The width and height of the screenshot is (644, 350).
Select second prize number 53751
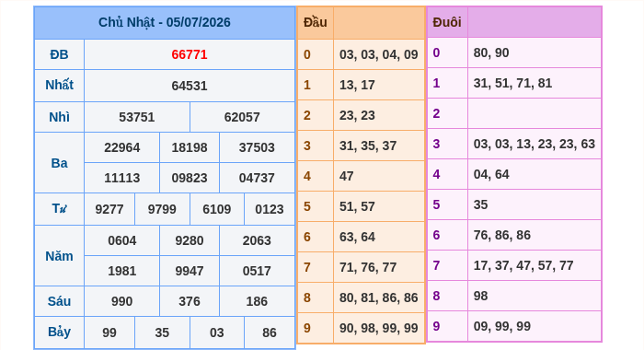click(x=137, y=117)
